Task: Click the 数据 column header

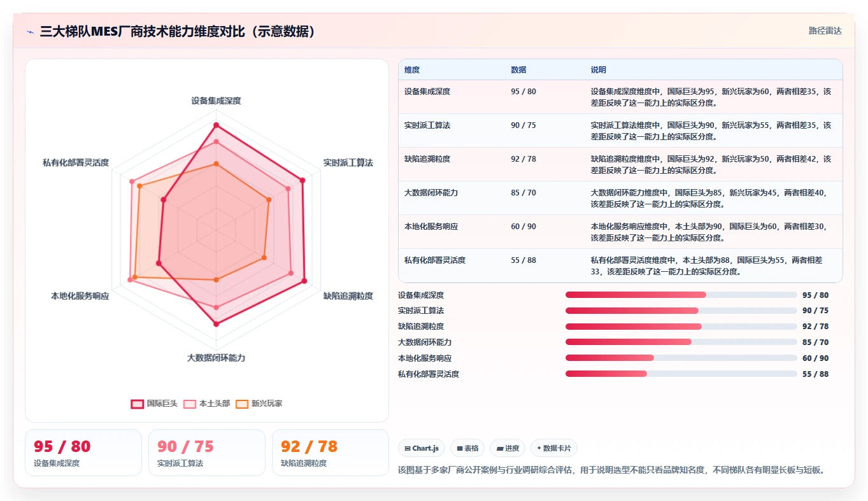Action: [518, 70]
